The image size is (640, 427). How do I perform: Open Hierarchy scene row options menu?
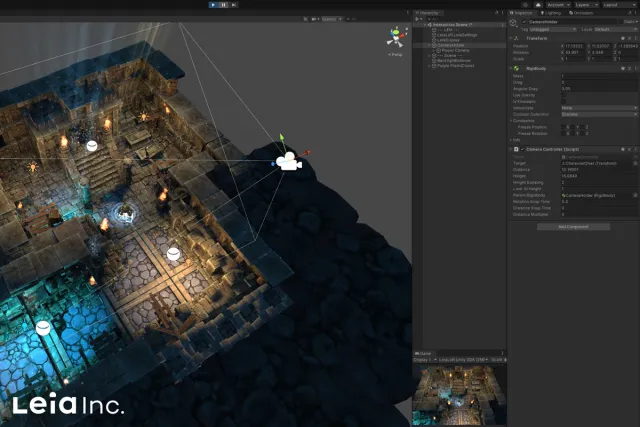[x=502, y=25]
